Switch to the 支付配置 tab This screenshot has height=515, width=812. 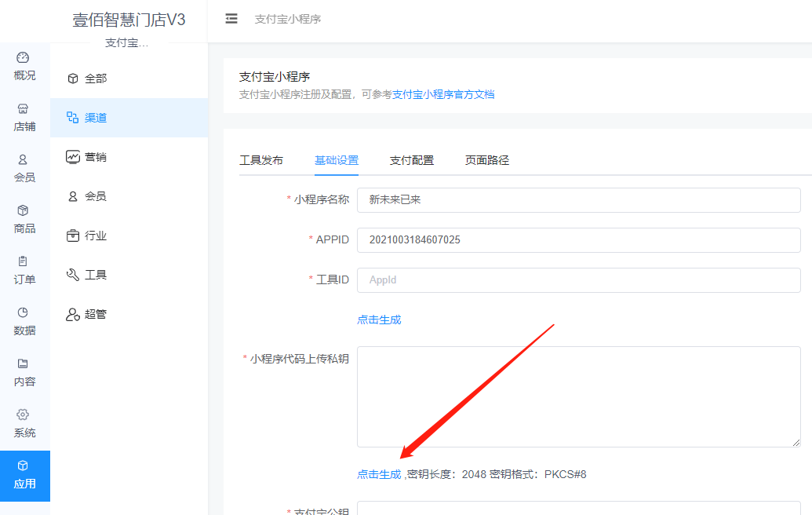[412, 161]
